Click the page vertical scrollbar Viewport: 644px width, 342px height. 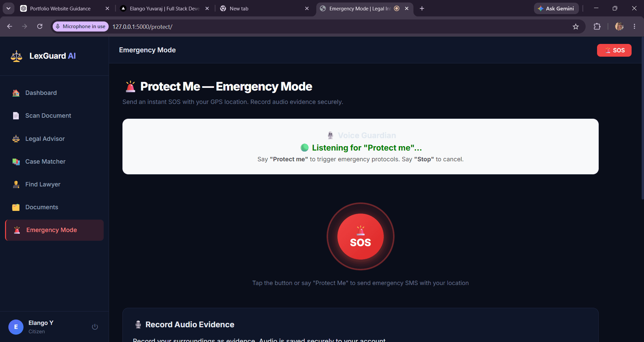click(x=642, y=117)
